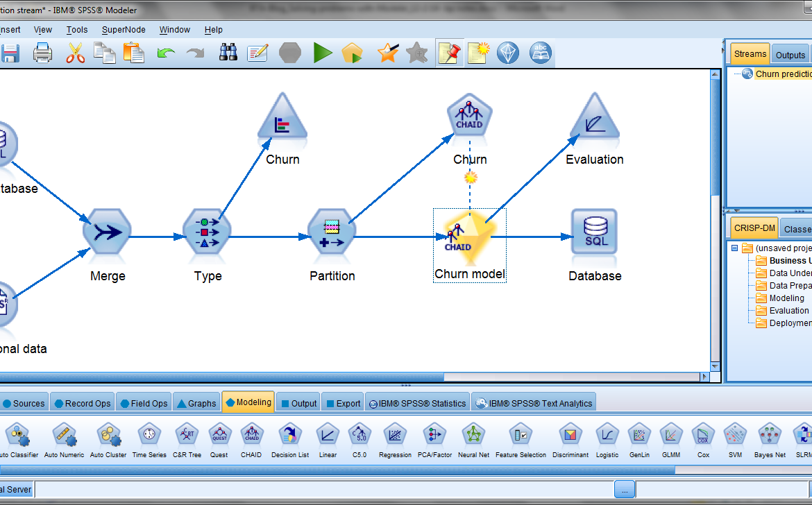Pick C&R Tree modeling node
Screen dimensions: 812x505
tap(187, 441)
